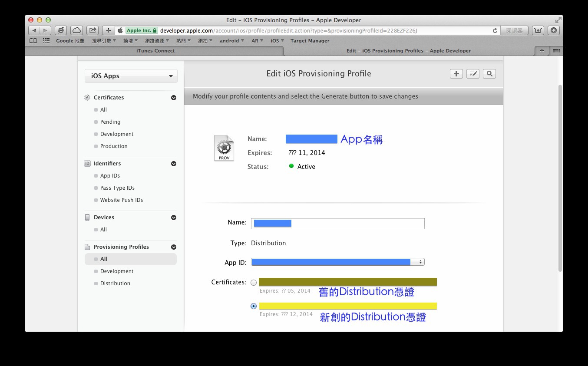
Task: Enter full screen with the window arrows icon
Action: [558, 20]
